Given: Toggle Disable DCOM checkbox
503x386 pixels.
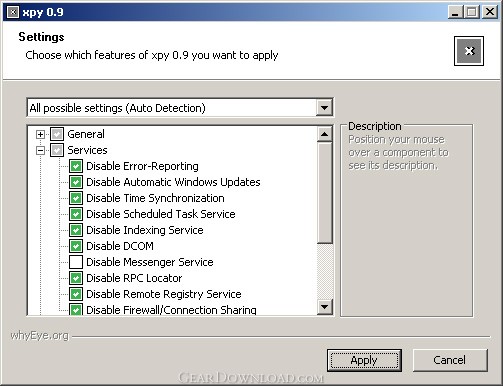Looking at the screenshot, I should coord(76,246).
